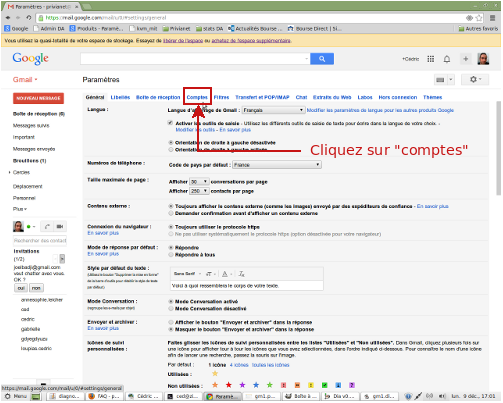Select the orange star in Non utilisées
The width and height of the screenshot is (503, 403).
215,385
